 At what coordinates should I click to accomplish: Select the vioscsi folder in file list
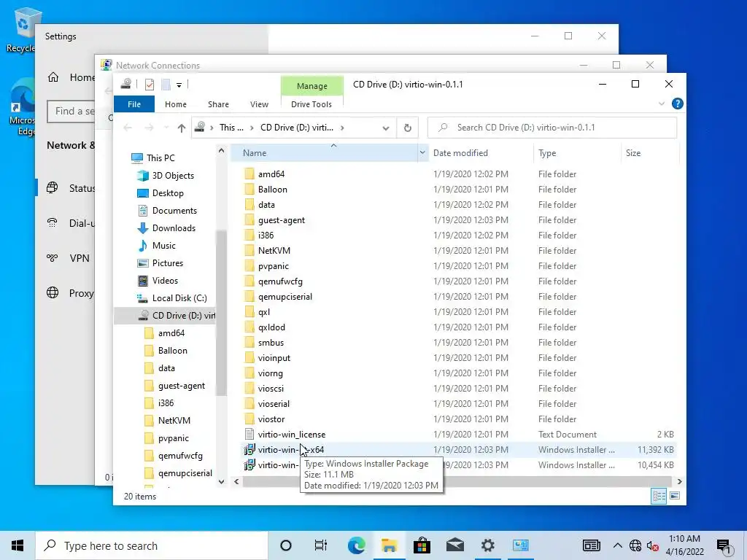271,389
